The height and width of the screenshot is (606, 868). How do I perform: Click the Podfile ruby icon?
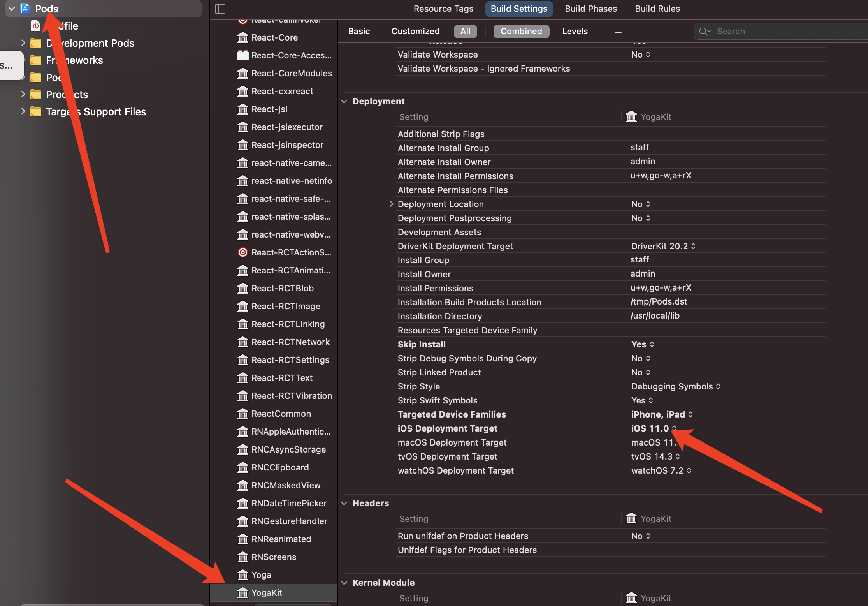[36, 26]
